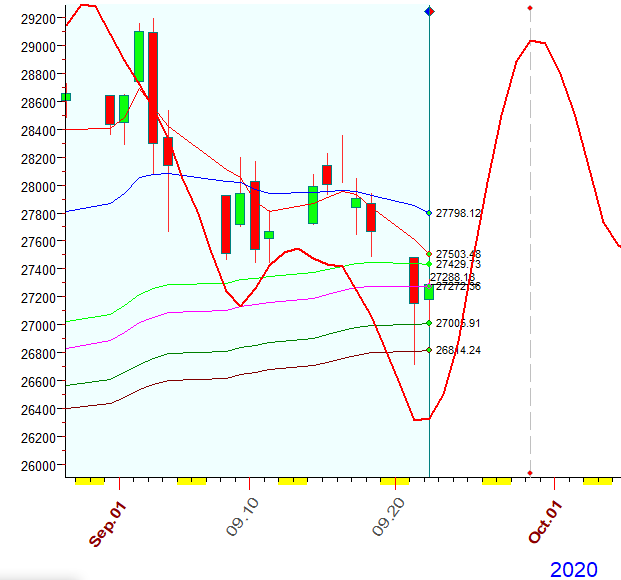The height and width of the screenshot is (580, 621).
Task: Click the last green candlestick near 27272.36
Action: [429, 291]
